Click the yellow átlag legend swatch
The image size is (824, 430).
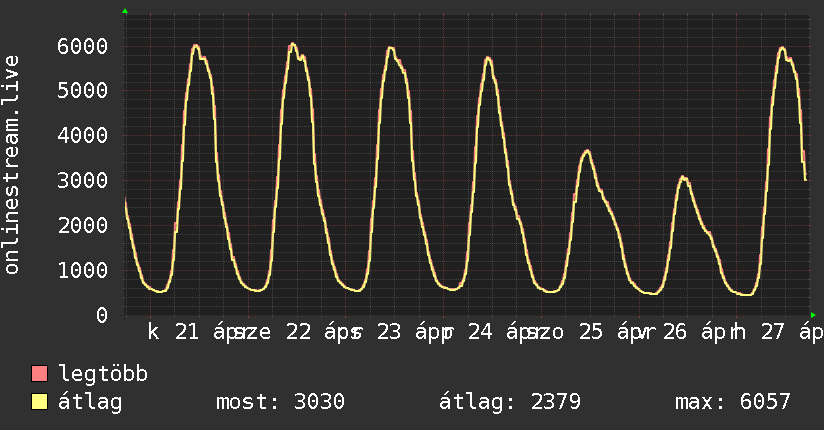(39, 402)
